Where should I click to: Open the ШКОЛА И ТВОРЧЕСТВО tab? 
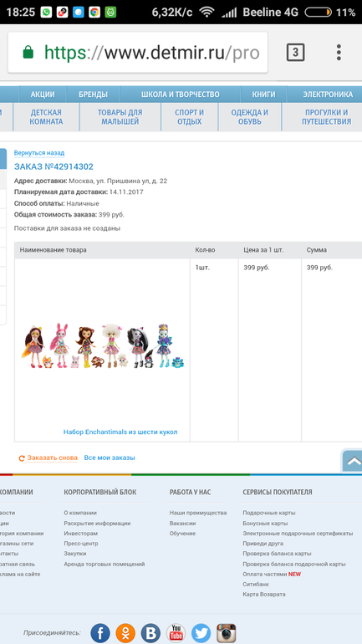tap(181, 95)
